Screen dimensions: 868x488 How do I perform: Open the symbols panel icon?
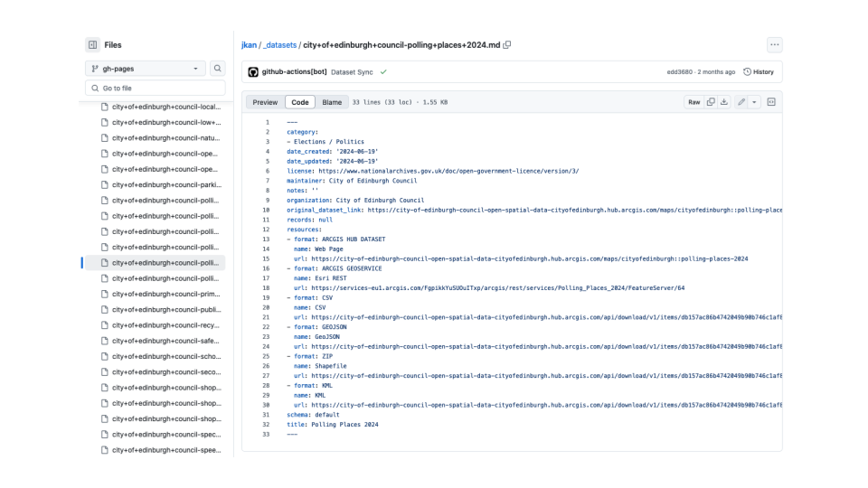tap(771, 102)
